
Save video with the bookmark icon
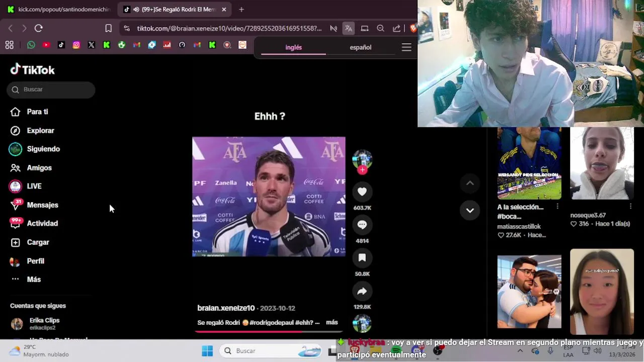(x=362, y=258)
